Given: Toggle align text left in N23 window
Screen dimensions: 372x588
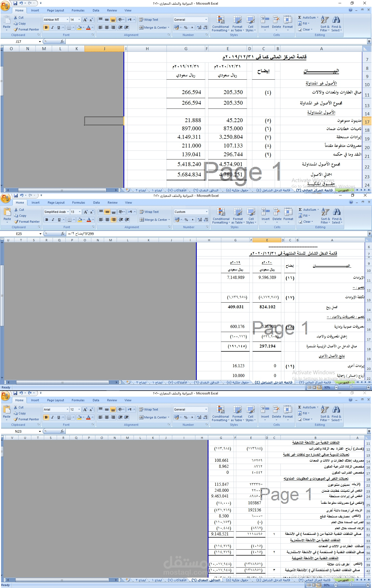Looking at the screenshot, I should (101, 417).
